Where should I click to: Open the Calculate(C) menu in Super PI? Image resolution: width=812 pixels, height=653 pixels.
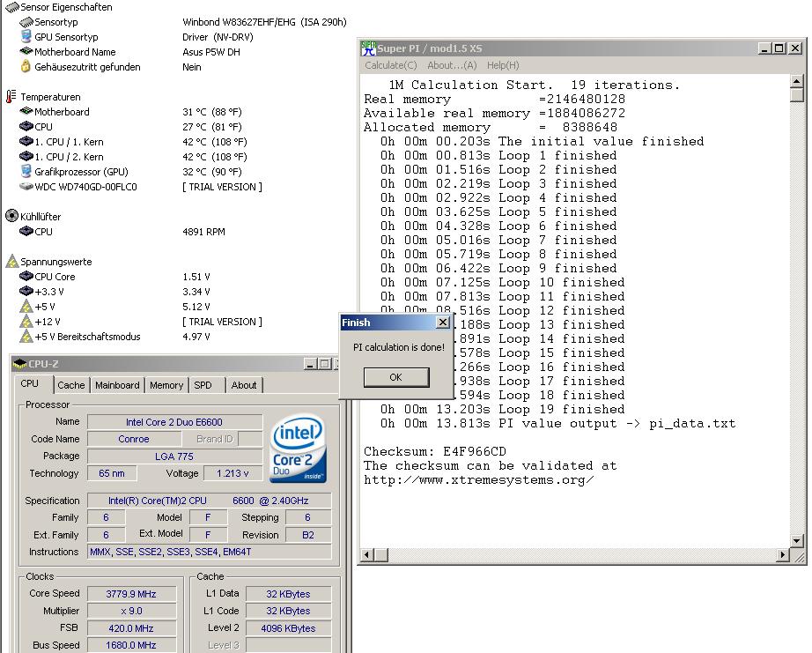(x=390, y=65)
